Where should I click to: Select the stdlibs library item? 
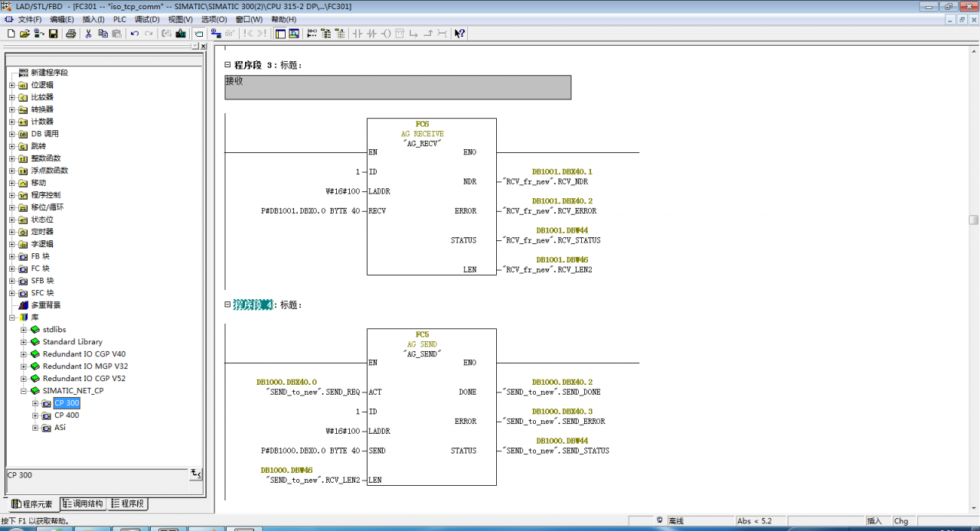(54, 330)
